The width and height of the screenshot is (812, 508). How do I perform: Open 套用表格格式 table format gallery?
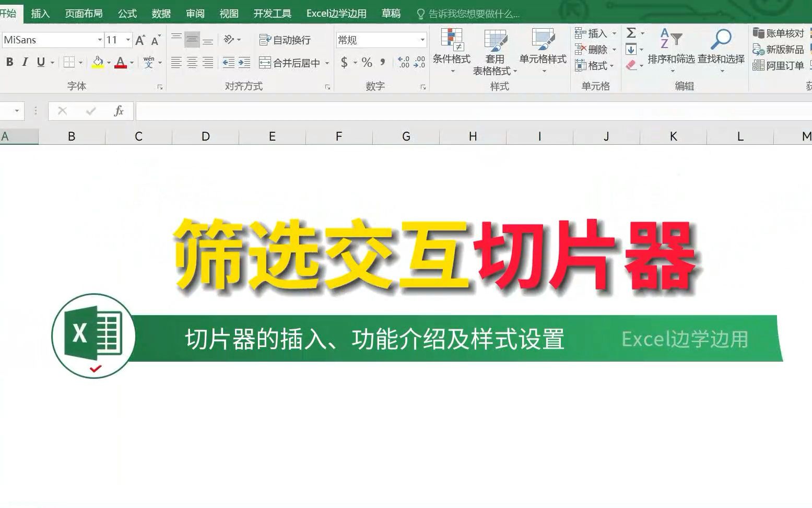pos(495,52)
